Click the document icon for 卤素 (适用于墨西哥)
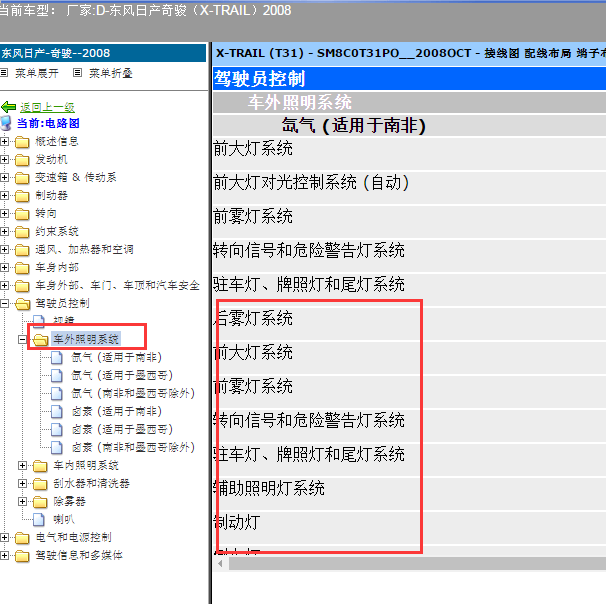 (57, 429)
